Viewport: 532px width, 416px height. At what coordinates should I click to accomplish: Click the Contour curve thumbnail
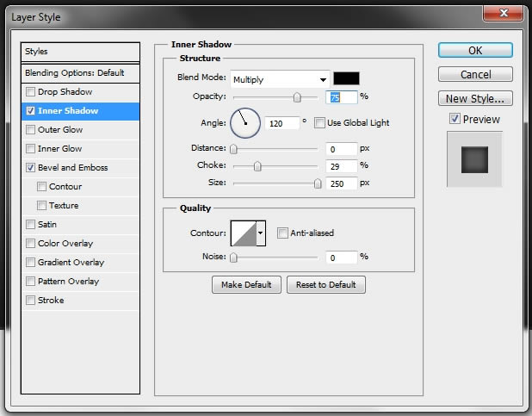tap(244, 233)
